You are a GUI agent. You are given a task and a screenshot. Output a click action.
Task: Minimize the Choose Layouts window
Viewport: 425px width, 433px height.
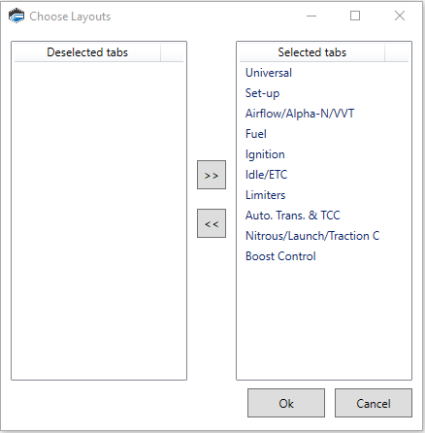tap(311, 16)
